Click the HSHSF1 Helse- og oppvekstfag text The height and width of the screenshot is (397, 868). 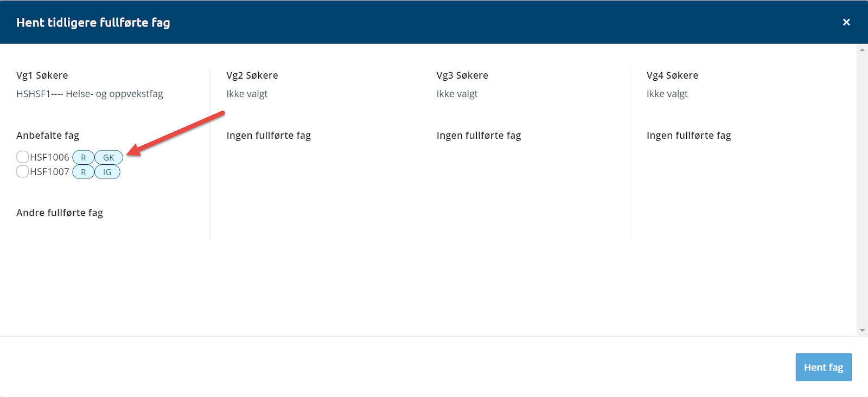pyautogui.click(x=90, y=94)
